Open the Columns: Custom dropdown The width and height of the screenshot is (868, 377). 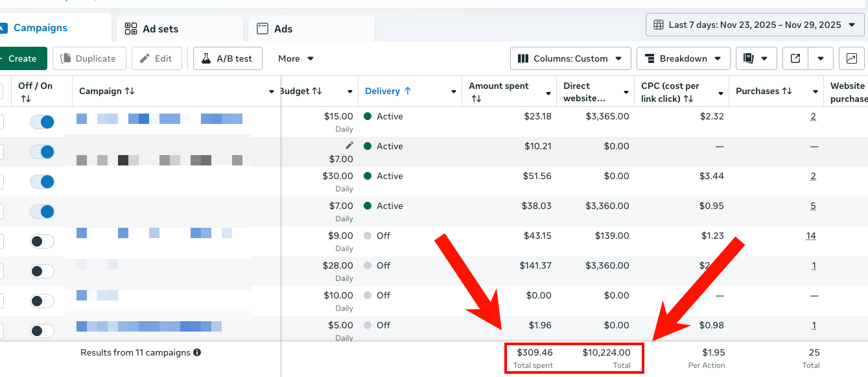[x=570, y=58]
